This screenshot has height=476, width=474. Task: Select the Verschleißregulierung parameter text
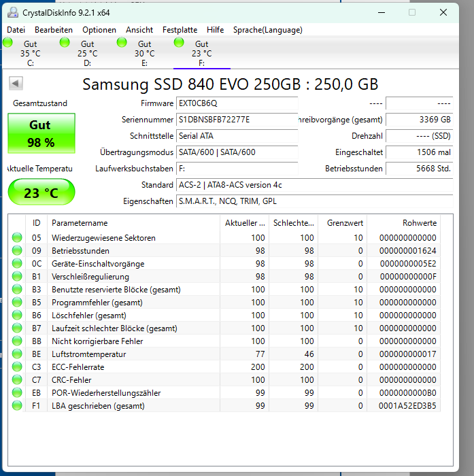(90, 277)
